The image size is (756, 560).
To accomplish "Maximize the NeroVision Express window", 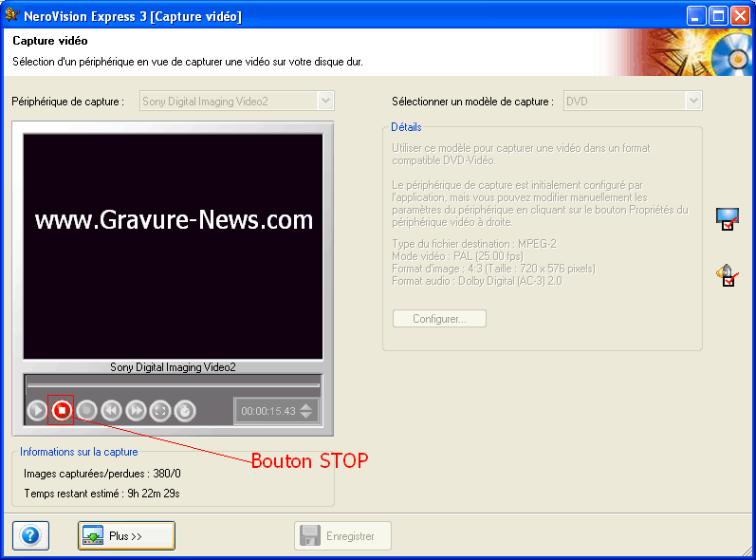I will [718, 16].
